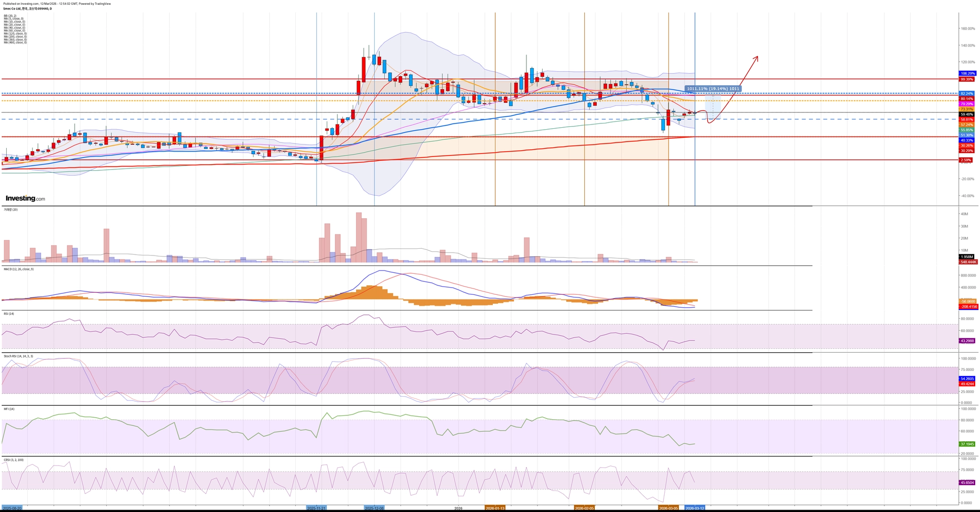Select the 2026-02-05 date marker
The image size is (980, 512).
click(x=584, y=508)
